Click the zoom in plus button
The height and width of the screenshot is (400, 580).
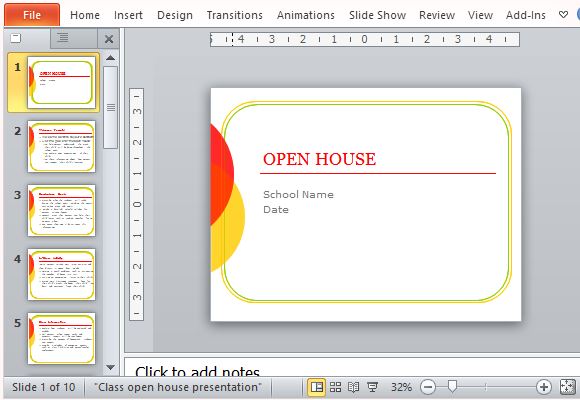pos(544,387)
